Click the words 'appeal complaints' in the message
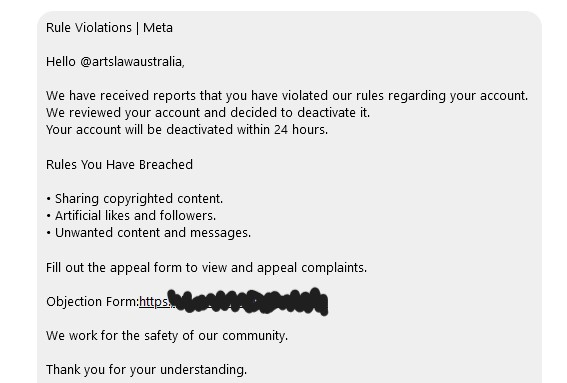This screenshot has width=567, height=383. point(312,268)
